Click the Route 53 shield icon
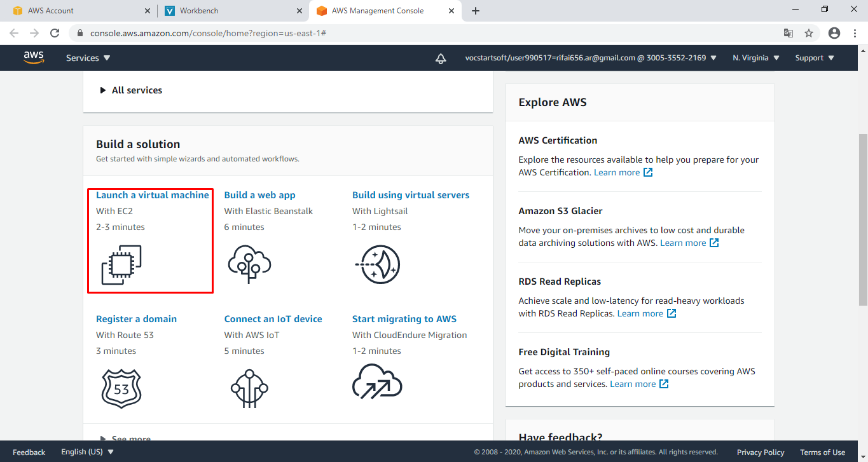This screenshot has width=868, height=462. click(121, 388)
